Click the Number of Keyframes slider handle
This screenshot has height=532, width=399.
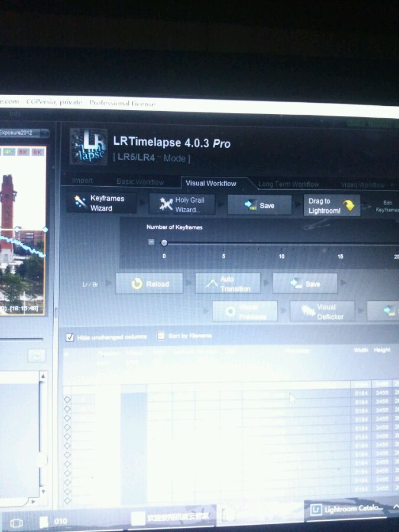coord(164,242)
